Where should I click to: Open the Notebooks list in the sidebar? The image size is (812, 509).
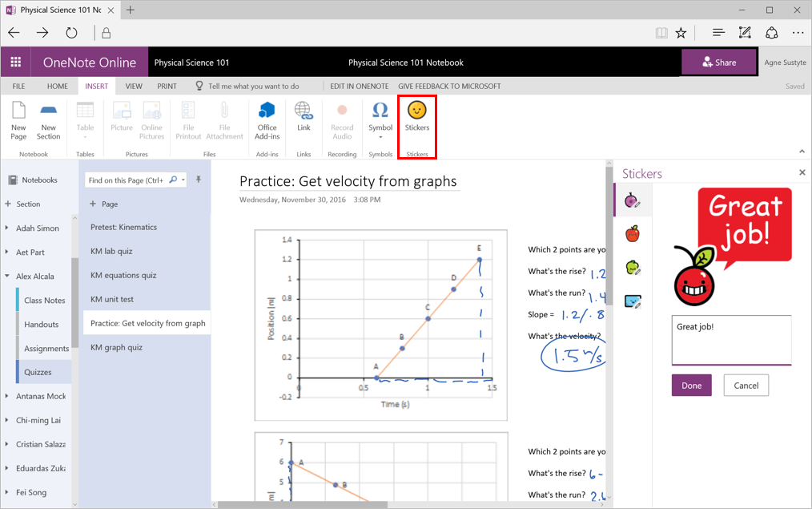[38, 179]
